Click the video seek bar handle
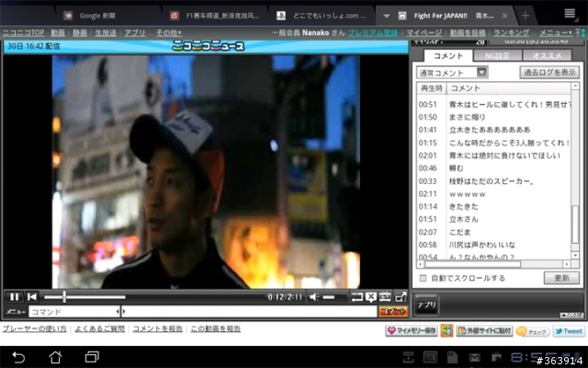This screenshot has height=368, width=588. [x=64, y=297]
